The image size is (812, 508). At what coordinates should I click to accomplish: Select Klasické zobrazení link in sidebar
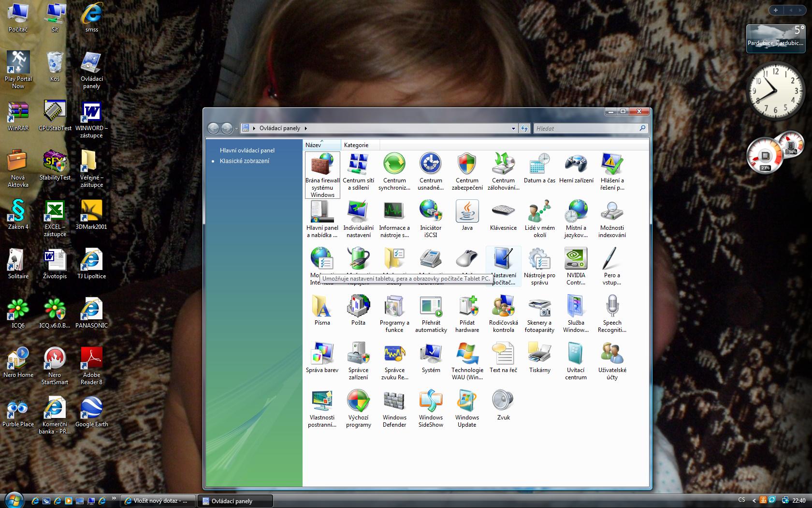tap(245, 161)
